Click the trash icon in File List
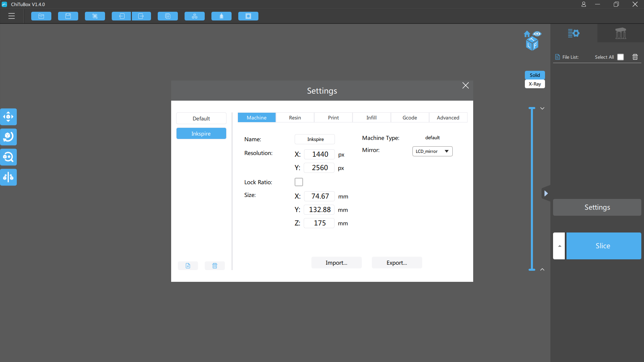This screenshot has height=362, width=644. pyautogui.click(x=635, y=57)
